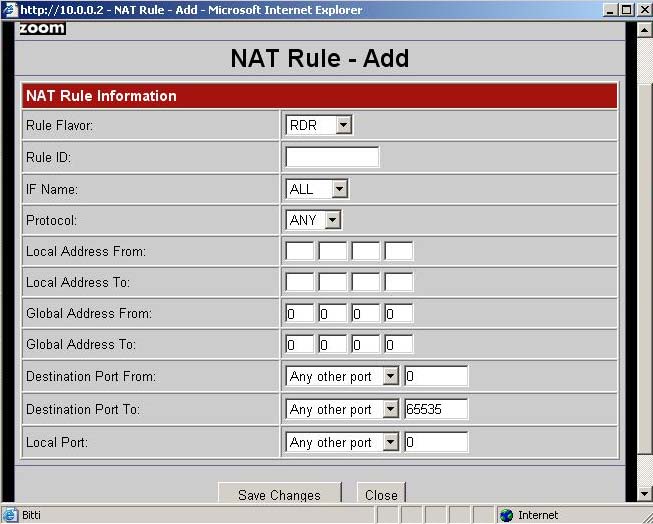Click the 'Rule Flavor:' label

pos(60,125)
